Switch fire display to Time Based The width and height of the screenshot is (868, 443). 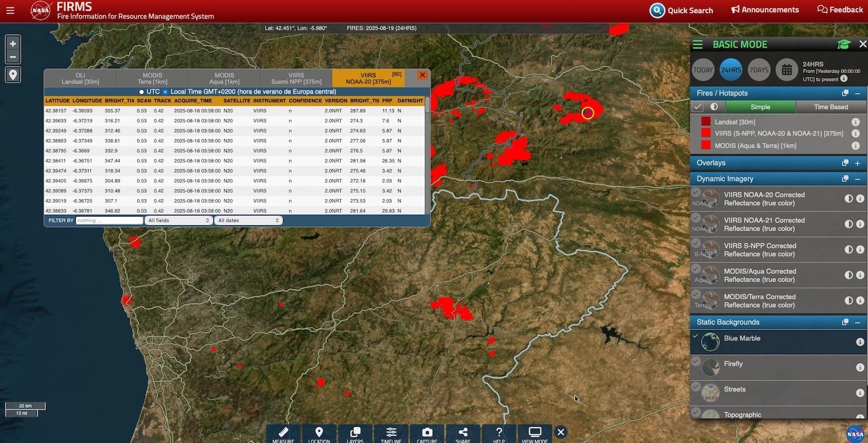[830, 107]
